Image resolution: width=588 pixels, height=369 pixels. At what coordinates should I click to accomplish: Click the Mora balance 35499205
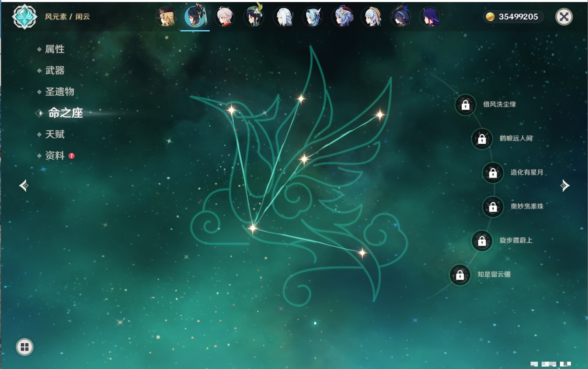coord(513,17)
